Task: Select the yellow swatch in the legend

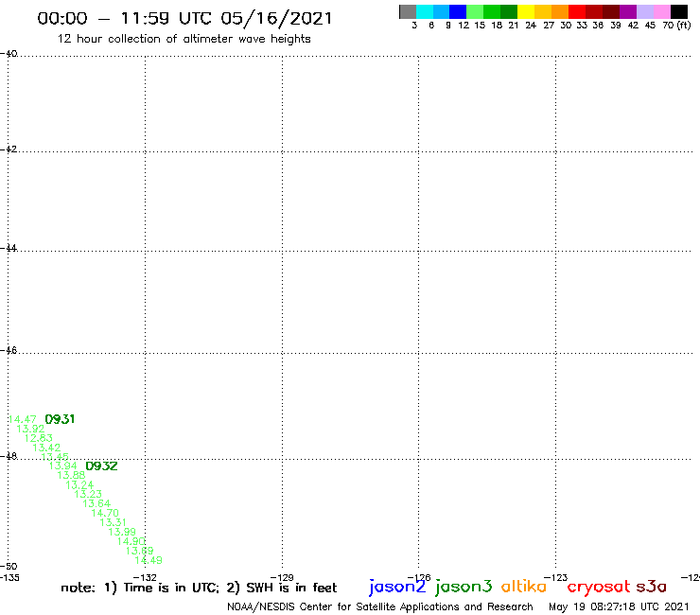Action: [x=526, y=11]
